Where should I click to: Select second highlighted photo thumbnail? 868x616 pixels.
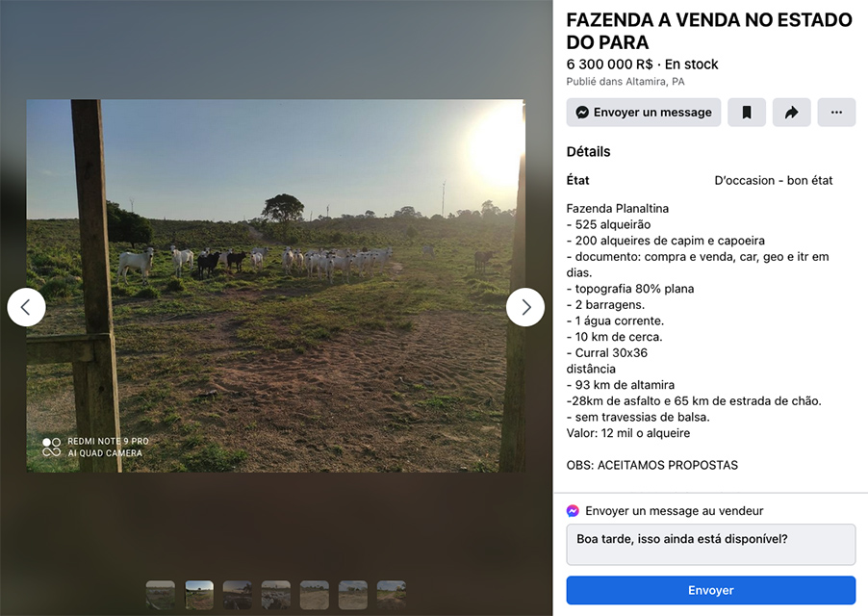tap(199, 595)
